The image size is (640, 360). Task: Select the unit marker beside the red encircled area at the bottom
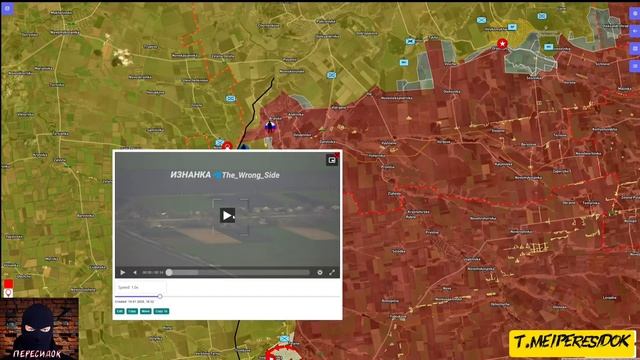pos(284,339)
